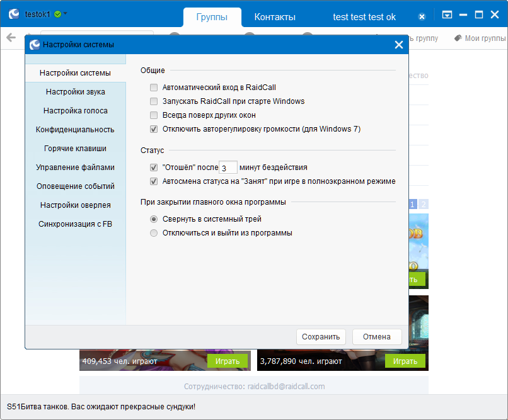Click the S51Битва танков status bar message
This screenshot has height=420, width=508.
[x=101, y=407]
